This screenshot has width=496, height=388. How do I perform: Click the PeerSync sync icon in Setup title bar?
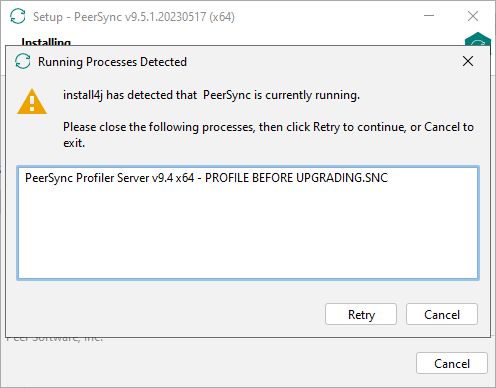(x=18, y=16)
